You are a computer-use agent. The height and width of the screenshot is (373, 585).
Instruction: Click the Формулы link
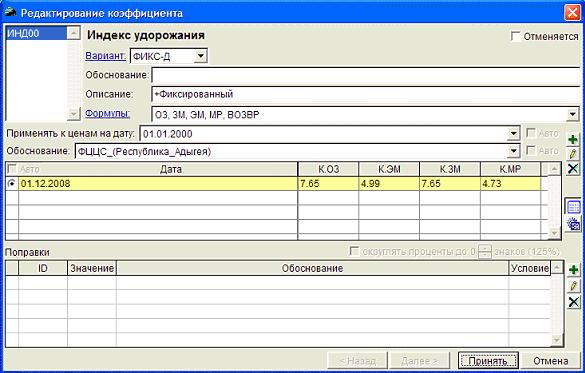click(x=107, y=113)
